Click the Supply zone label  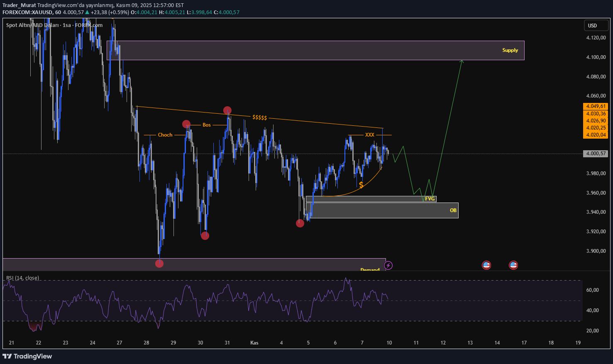510,50
